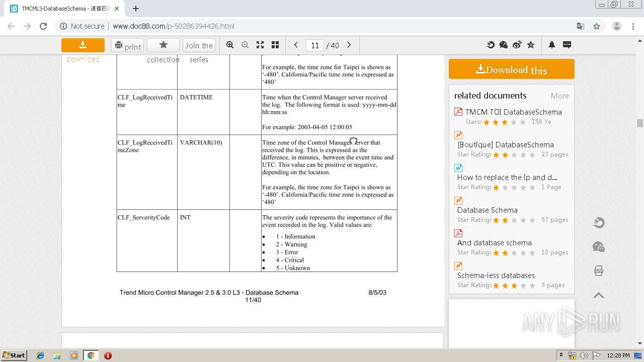Click the floating sidebar swirl share icon
This screenshot has width=644, height=362.
[x=599, y=223]
